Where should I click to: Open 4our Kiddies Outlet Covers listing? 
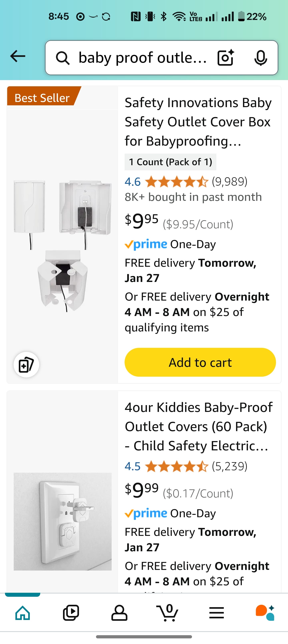click(198, 427)
